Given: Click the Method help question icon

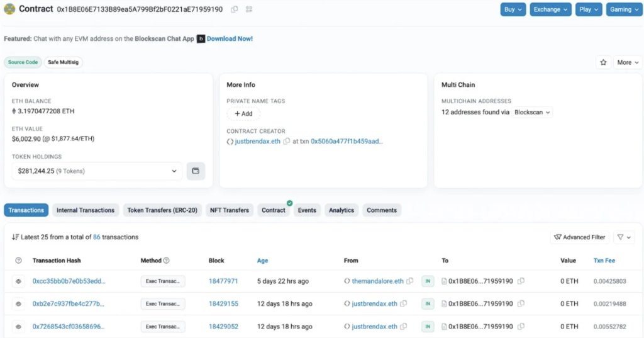Looking at the screenshot, I should [x=166, y=261].
